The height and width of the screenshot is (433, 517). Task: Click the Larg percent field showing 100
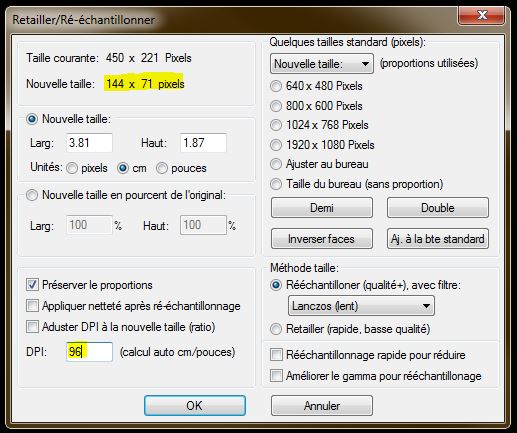tap(89, 225)
